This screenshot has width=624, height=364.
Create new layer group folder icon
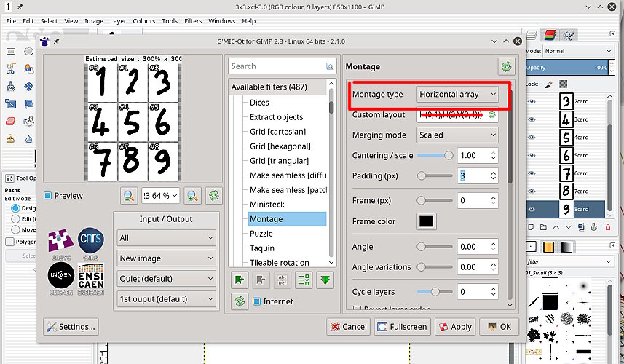(543, 227)
